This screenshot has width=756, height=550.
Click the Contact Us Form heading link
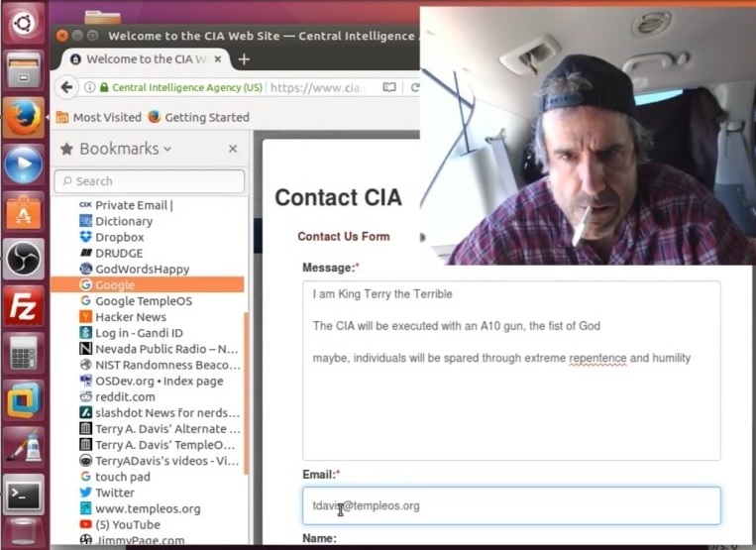pos(344,236)
